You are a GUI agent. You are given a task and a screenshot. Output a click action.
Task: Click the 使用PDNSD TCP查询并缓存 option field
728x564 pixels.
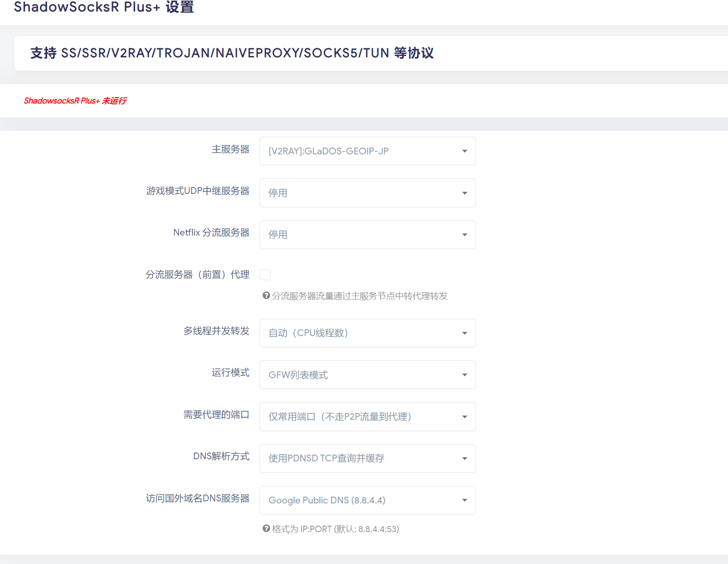pos(367,458)
